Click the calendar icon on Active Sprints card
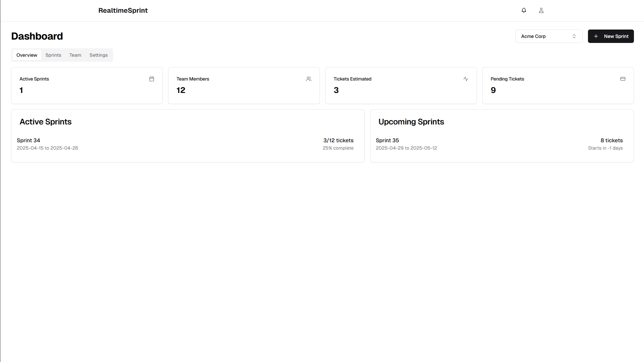 point(152,79)
